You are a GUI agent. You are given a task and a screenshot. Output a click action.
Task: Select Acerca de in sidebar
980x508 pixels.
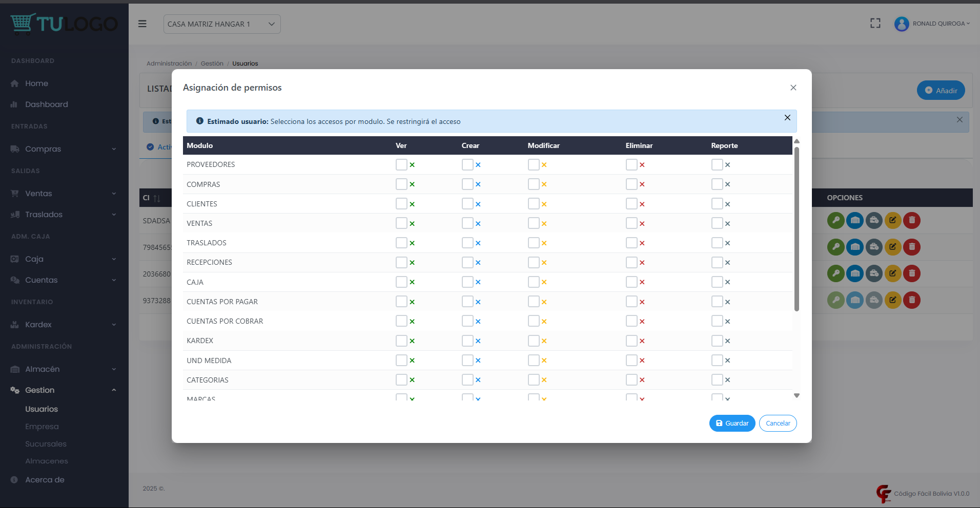click(x=45, y=480)
